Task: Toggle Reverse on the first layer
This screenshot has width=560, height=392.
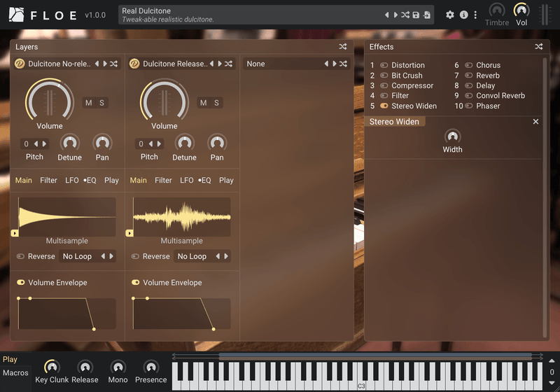Action: coord(20,256)
